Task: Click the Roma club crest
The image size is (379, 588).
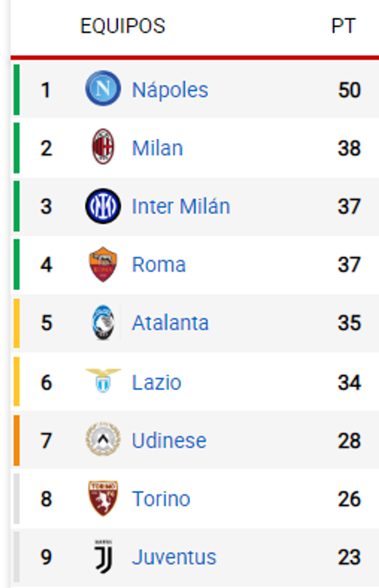Action: [x=103, y=265]
